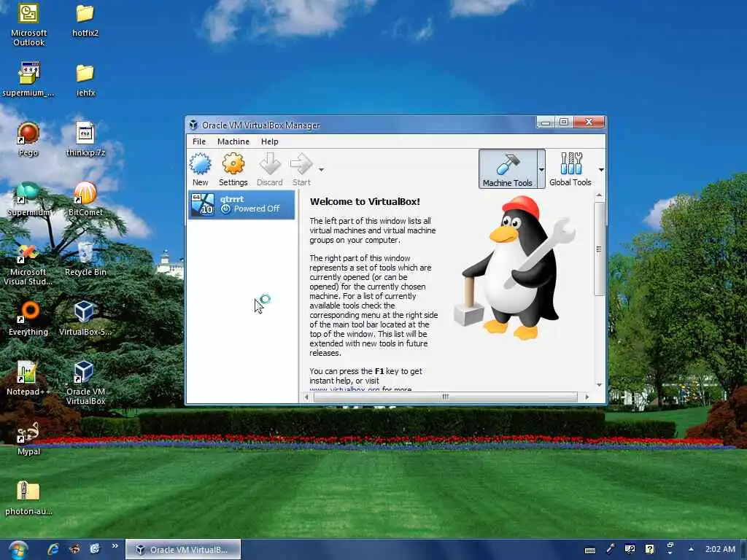This screenshot has width=747, height=560.
Task: Minimize the VirtualBox Manager window
Action: pyautogui.click(x=546, y=122)
